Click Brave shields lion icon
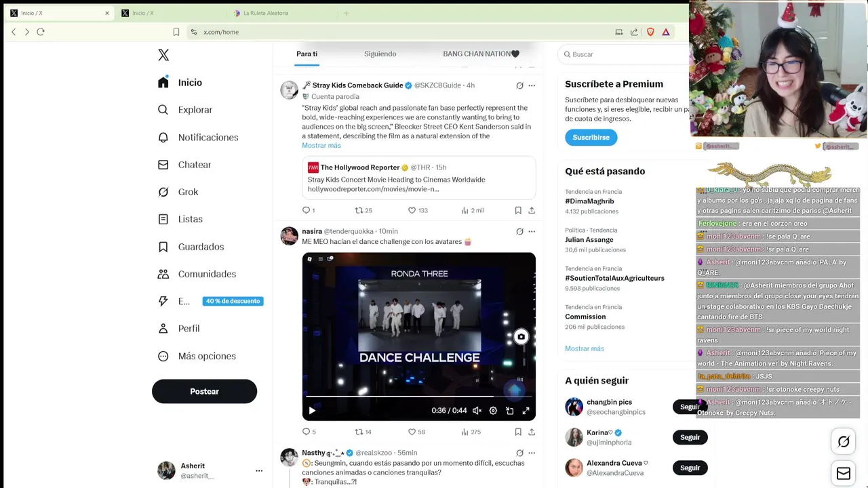Viewport: 868px width, 488px height. click(652, 32)
